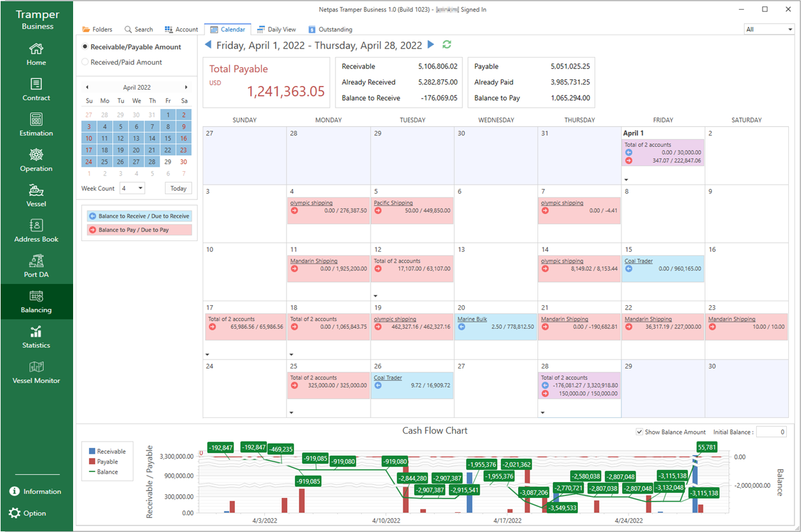The image size is (801, 532).
Task: Click Balance to Receive legend icon
Action: (93, 217)
